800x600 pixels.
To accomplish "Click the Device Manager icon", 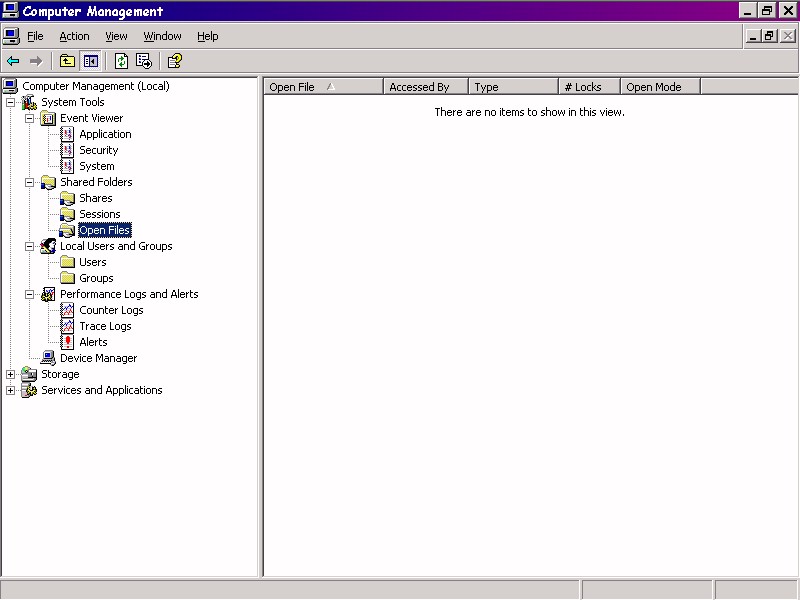I will pos(48,358).
